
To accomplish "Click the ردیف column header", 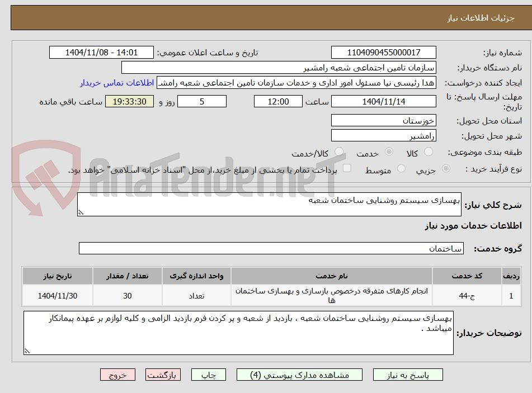I will click(511, 276).
